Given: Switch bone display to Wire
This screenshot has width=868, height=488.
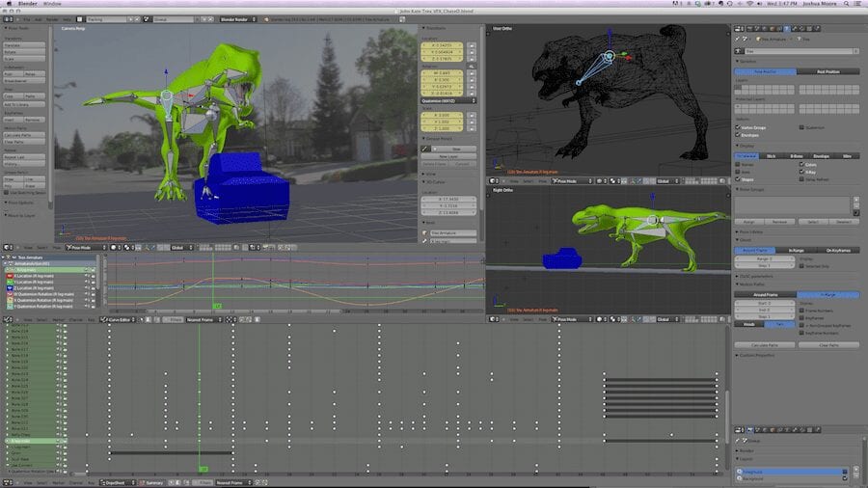Looking at the screenshot, I should 847,156.
